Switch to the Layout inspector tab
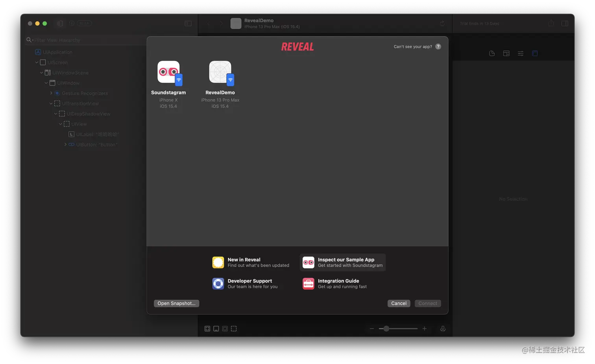 [535, 54]
